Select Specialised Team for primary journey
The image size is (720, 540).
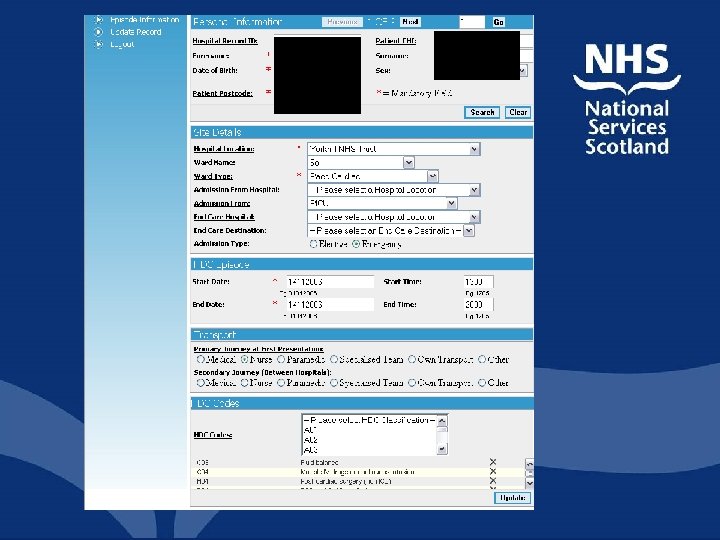(334, 360)
